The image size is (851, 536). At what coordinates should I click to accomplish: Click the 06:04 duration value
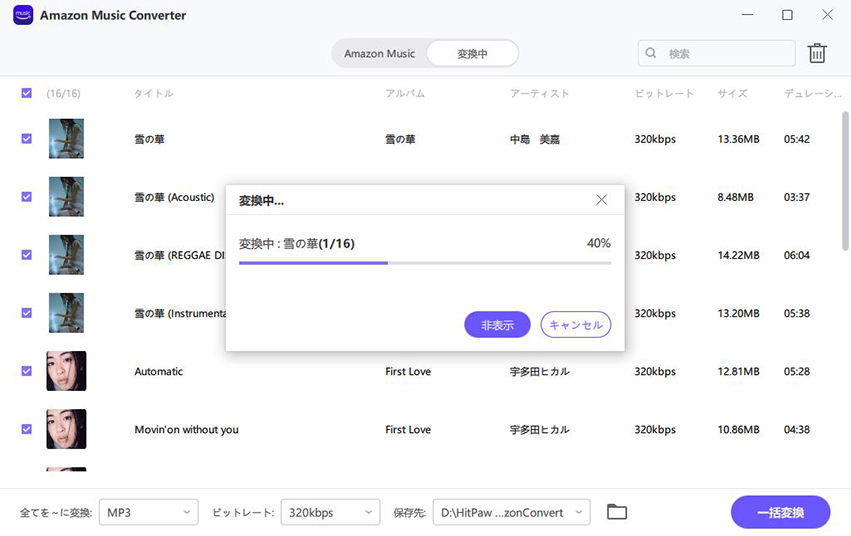pyautogui.click(x=796, y=255)
